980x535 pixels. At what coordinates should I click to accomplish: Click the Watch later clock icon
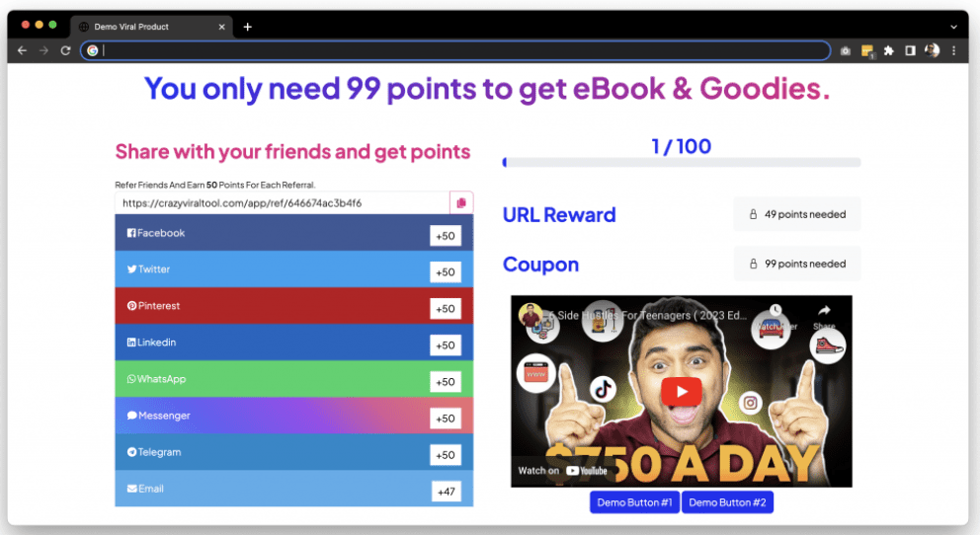(776, 310)
